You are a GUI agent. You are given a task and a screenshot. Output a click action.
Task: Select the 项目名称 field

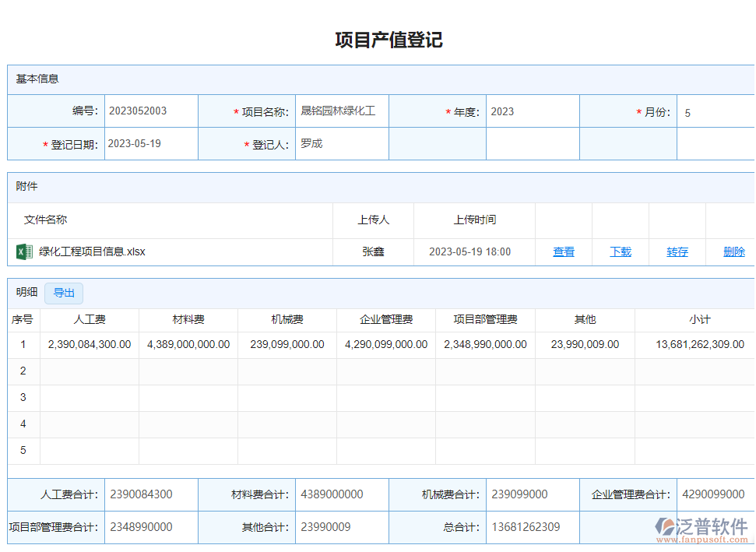pos(341,111)
